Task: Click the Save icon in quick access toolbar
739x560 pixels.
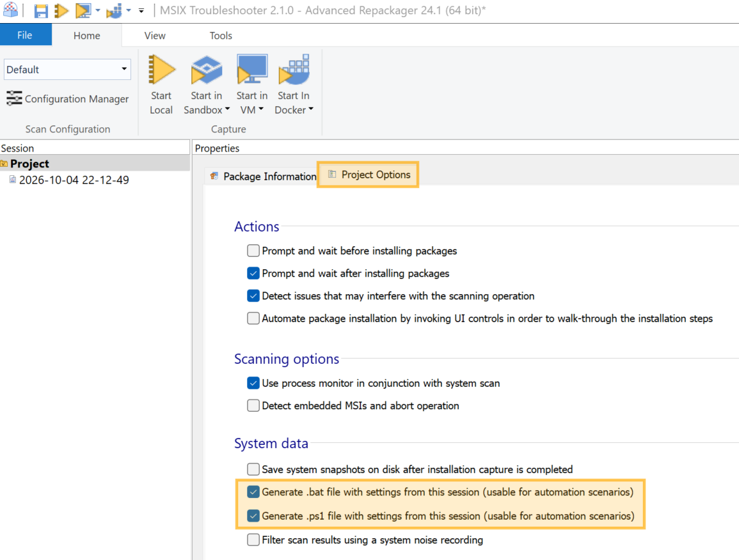Action: 41,11
